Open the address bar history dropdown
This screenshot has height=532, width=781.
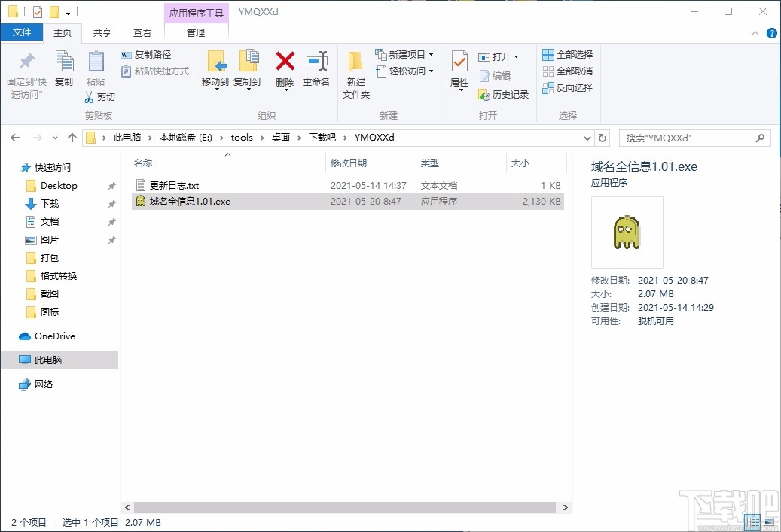tap(587, 138)
